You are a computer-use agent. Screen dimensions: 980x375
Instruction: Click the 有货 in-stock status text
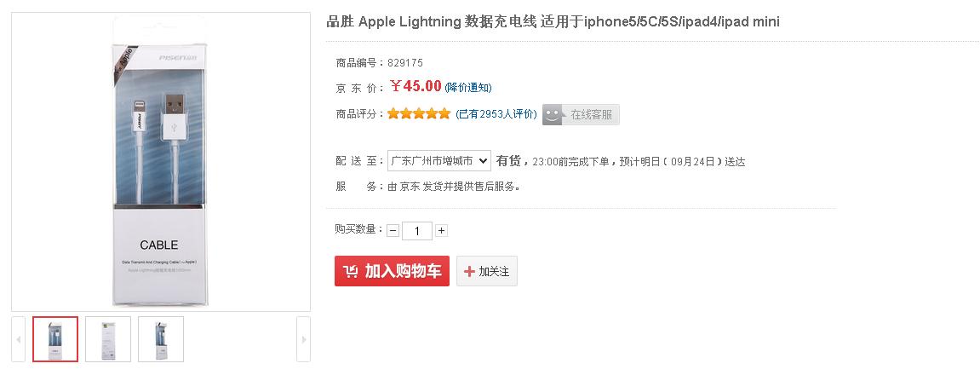tap(508, 161)
